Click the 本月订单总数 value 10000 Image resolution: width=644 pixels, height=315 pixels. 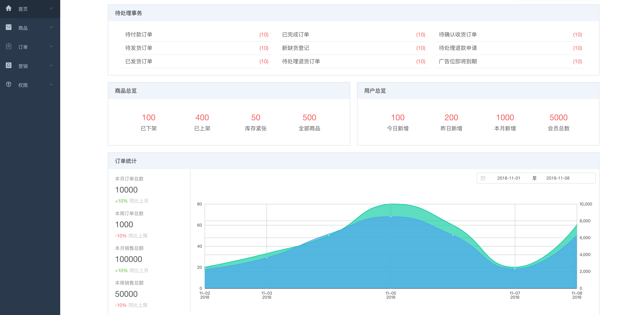[126, 190]
